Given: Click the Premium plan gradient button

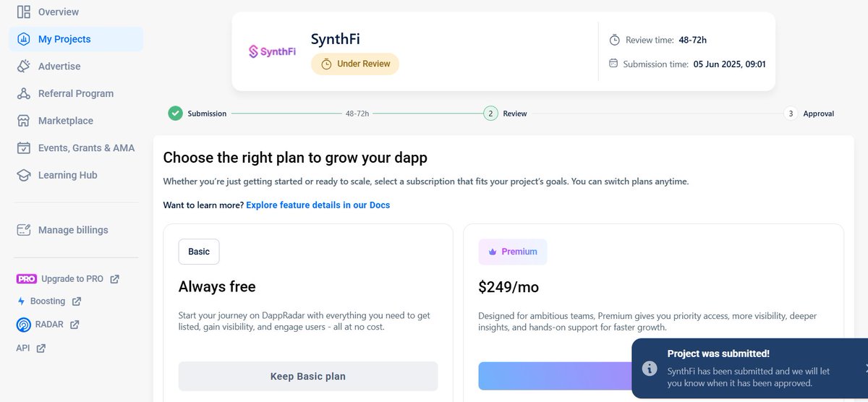Looking at the screenshot, I should pyautogui.click(x=555, y=376).
